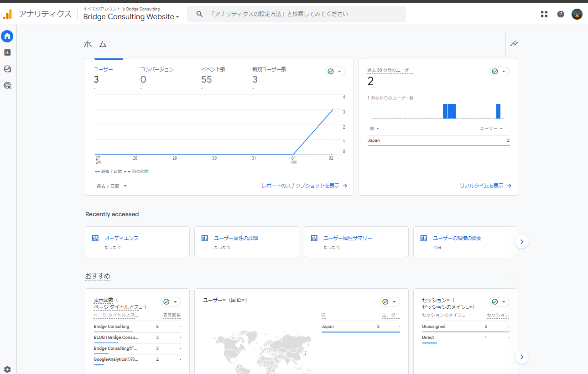Open the Home icon in sidebar
Image resolution: width=588 pixels, height=374 pixels.
(x=7, y=36)
